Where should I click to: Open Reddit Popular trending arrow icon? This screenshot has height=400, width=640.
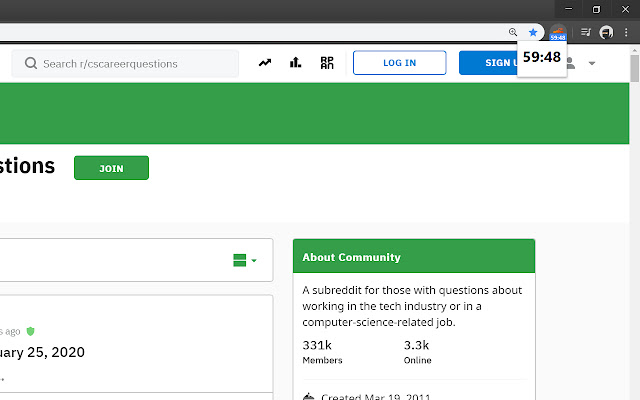(265, 63)
